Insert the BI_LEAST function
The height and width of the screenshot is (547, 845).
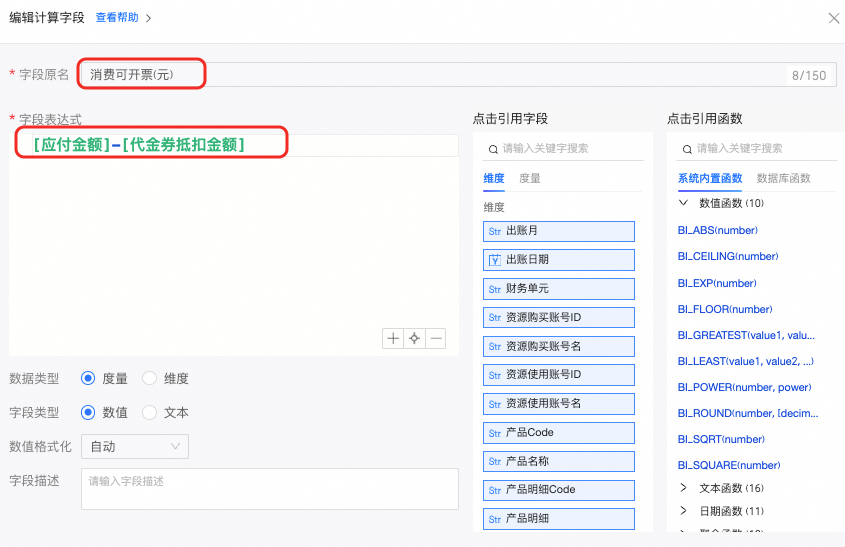[x=745, y=361]
